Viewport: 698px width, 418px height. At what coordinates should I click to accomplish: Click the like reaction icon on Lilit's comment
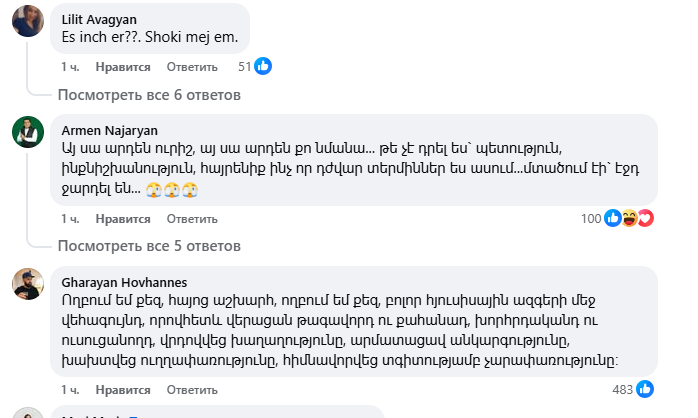point(263,66)
